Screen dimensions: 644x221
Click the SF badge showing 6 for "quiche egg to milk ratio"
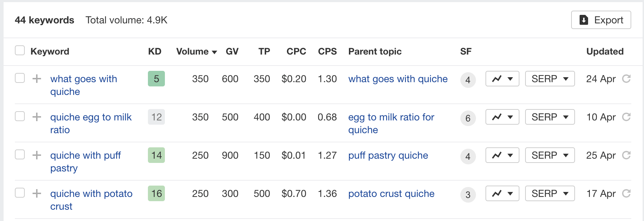point(468,118)
